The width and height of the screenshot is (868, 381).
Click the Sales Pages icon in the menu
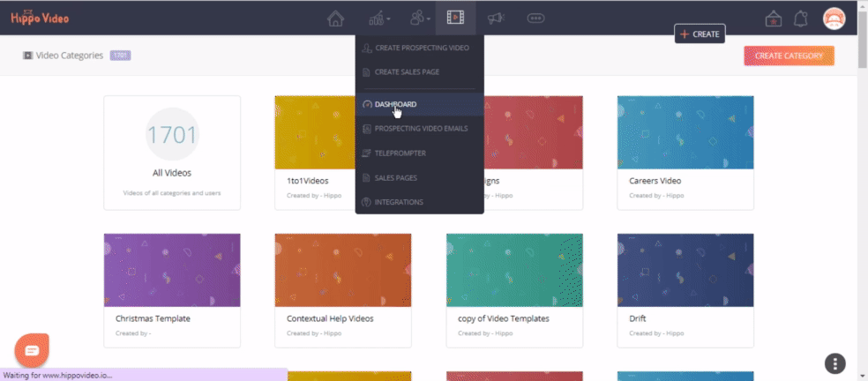[366, 178]
